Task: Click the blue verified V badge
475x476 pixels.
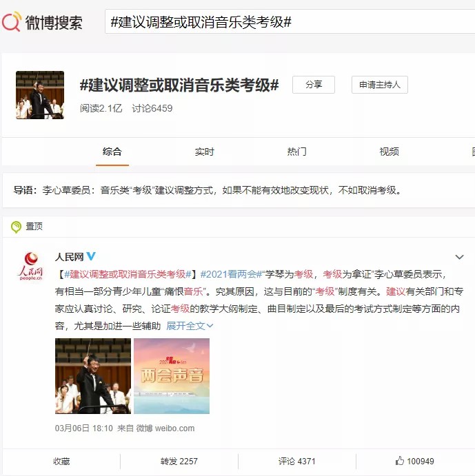Action: coord(91,256)
